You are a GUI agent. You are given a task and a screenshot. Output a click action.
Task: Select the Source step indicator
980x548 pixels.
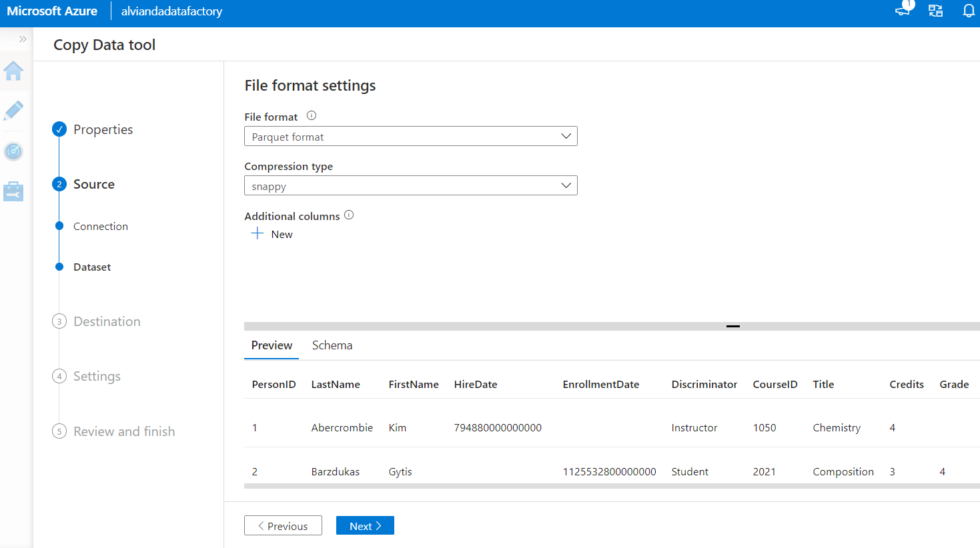pos(59,184)
